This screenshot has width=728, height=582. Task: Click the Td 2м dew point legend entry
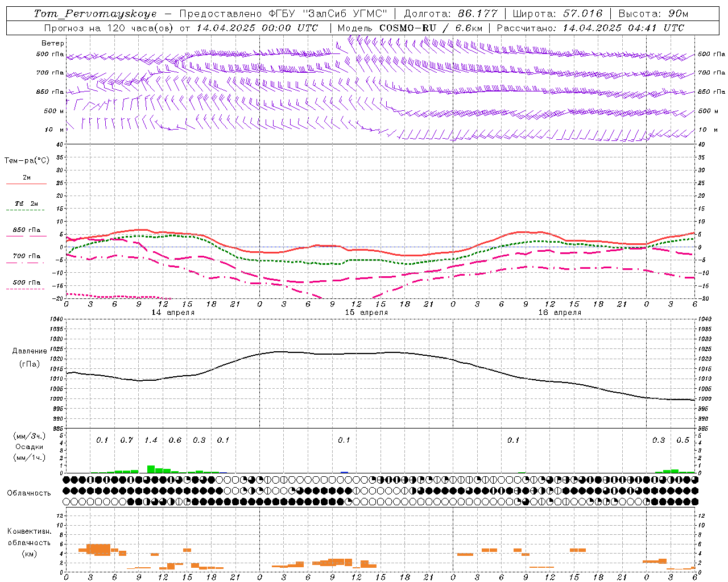coord(27,203)
